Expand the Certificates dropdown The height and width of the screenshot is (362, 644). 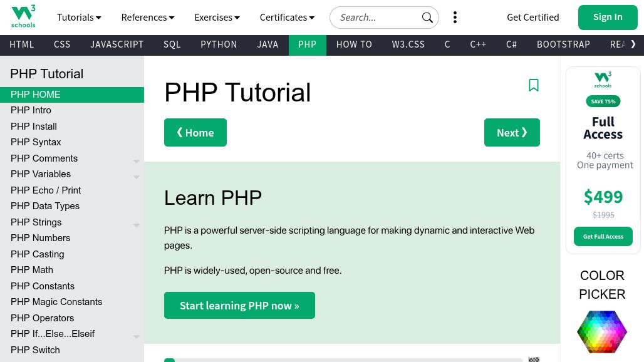pyautogui.click(x=287, y=18)
